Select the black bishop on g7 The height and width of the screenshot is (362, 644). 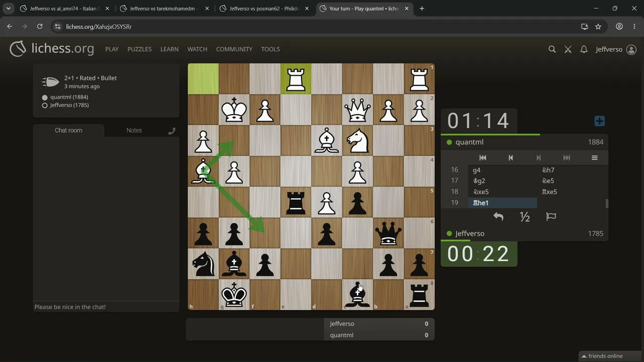click(x=234, y=264)
